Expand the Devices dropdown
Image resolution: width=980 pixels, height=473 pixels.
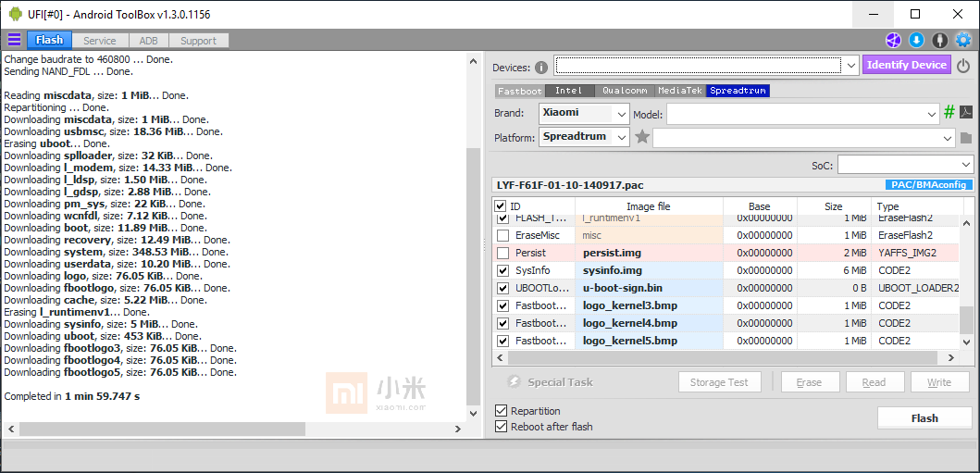pos(850,65)
